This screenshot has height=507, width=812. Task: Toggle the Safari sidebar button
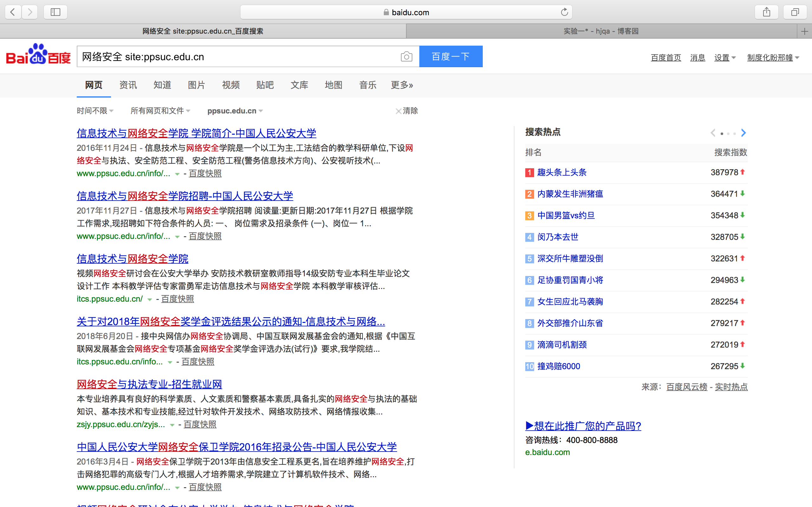pyautogui.click(x=56, y=12)
